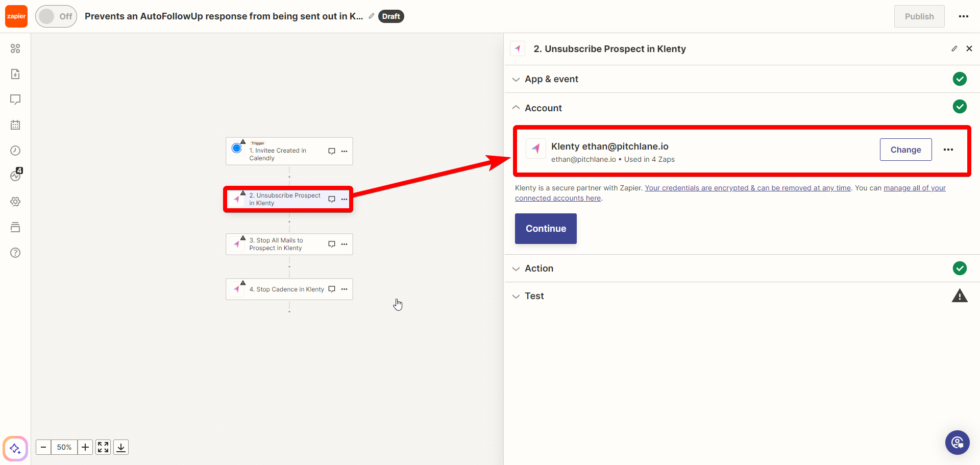
Task: Click the Draft status badge
Action: (391, 16)
